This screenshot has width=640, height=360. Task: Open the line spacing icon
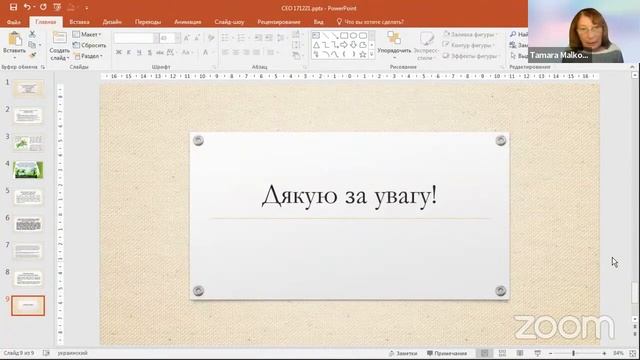coord(281,38)
